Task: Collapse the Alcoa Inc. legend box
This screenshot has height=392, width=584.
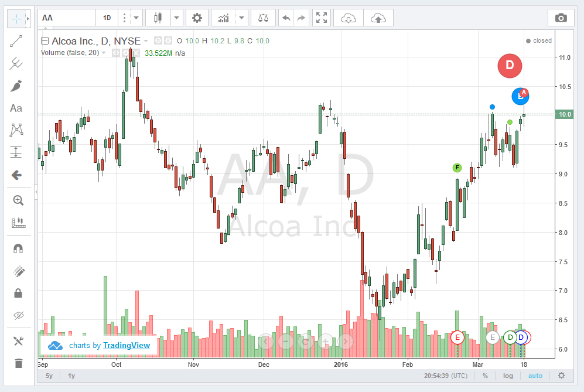Action: pos(45,40)
